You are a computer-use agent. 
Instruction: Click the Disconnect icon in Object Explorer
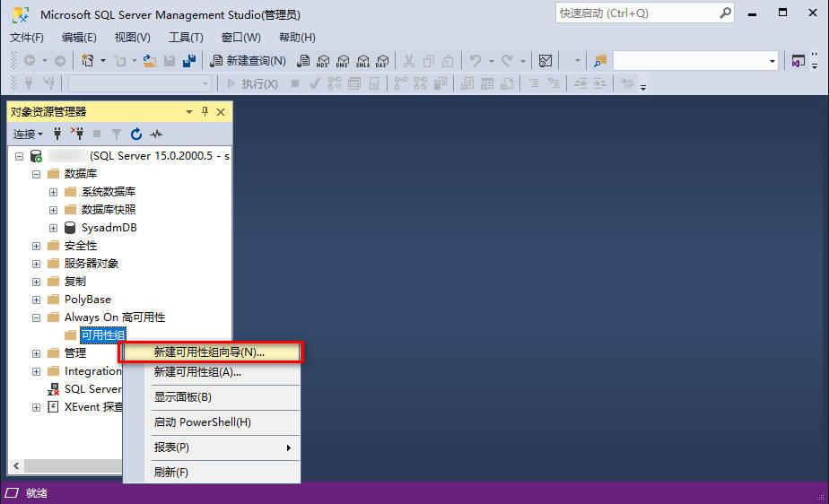click(77, 134)
